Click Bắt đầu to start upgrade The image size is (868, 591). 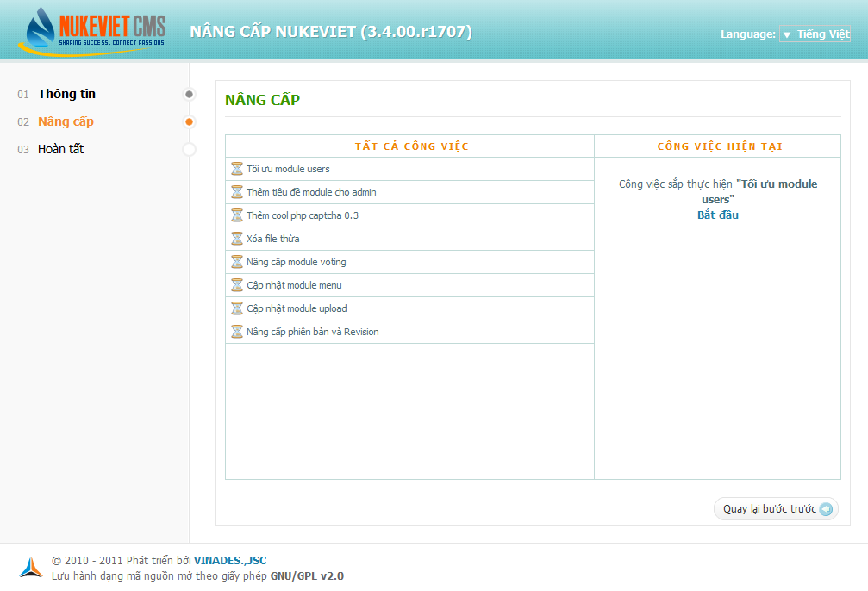point(717,215)
